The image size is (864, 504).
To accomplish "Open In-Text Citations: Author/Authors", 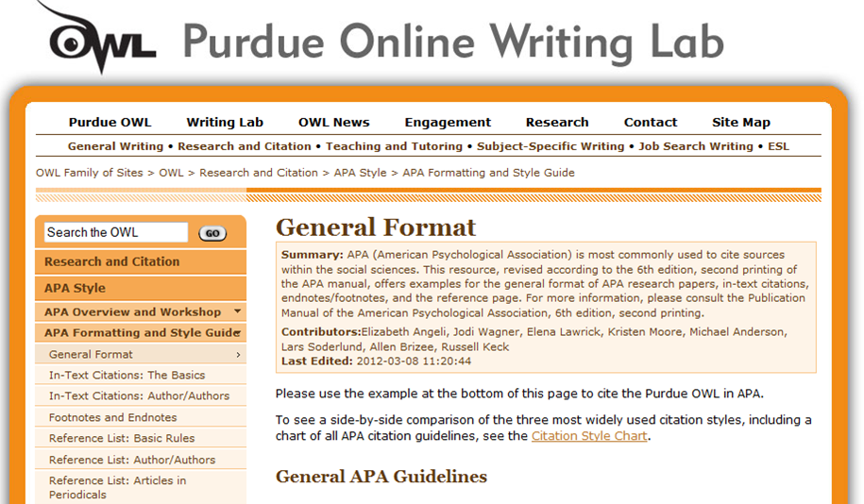I will pyautogui.click(x=139, y=396).
